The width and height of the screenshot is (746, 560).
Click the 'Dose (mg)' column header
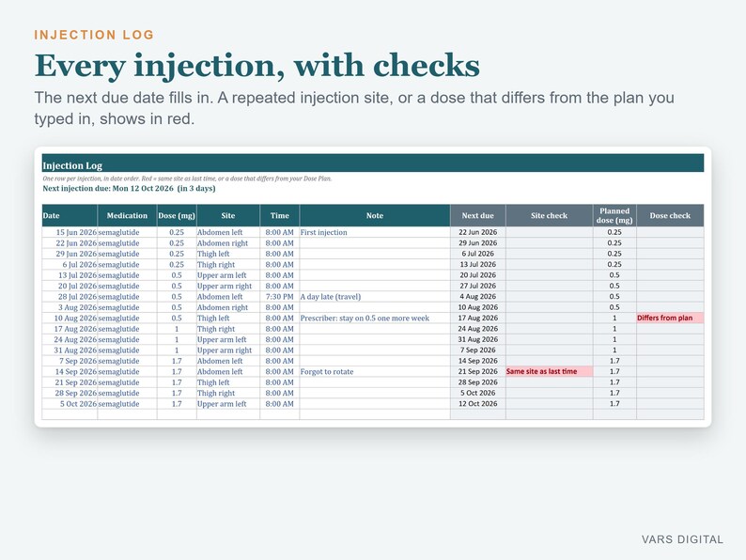[x=177, y=215]
